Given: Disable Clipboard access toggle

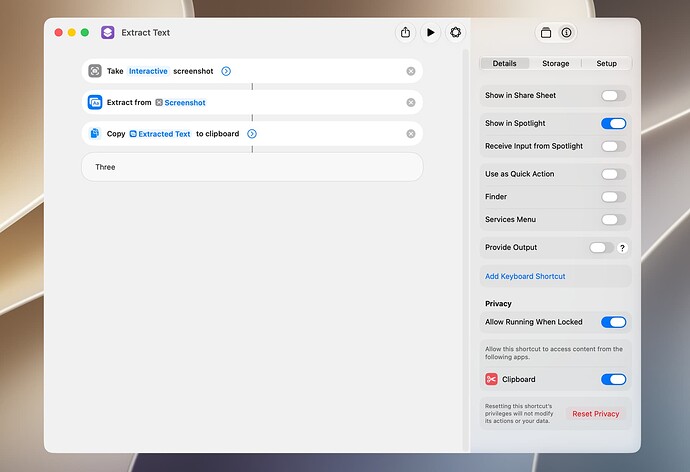Looking at the screenshot, I should [613, 379].
